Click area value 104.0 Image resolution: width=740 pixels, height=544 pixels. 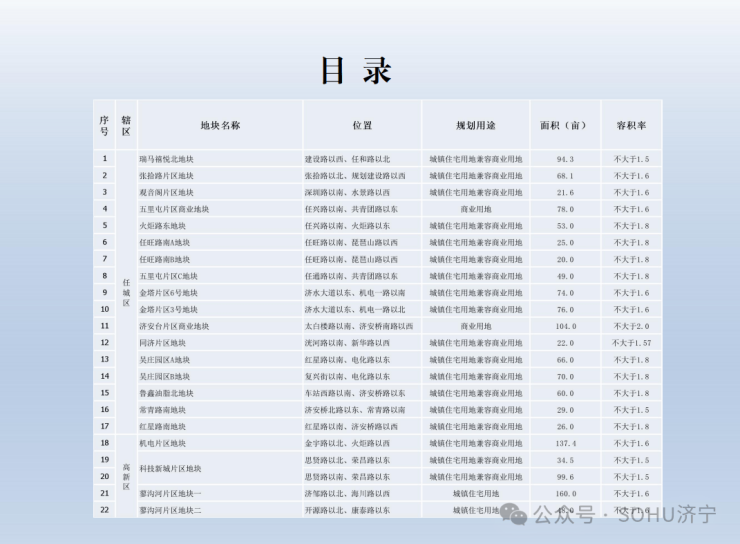565,326
